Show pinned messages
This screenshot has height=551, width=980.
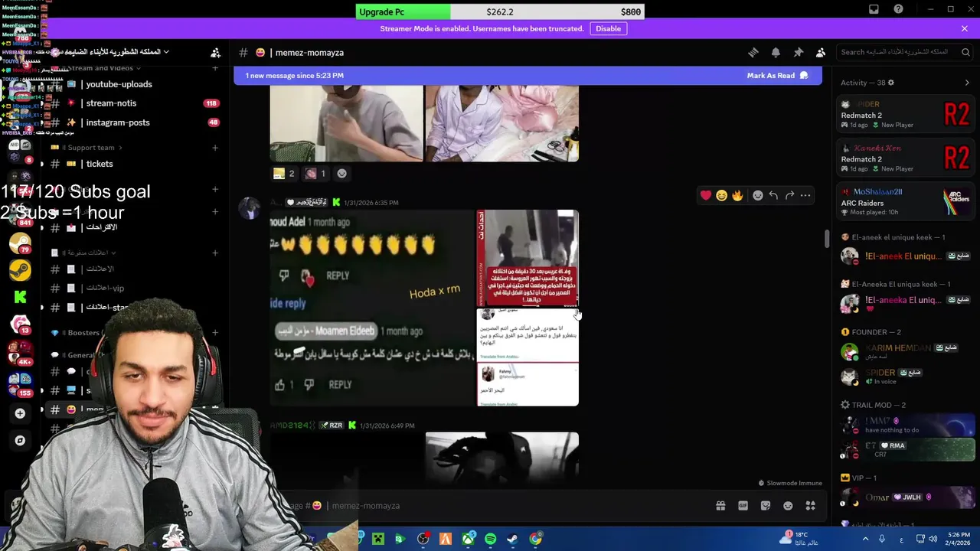click(799, 53)
